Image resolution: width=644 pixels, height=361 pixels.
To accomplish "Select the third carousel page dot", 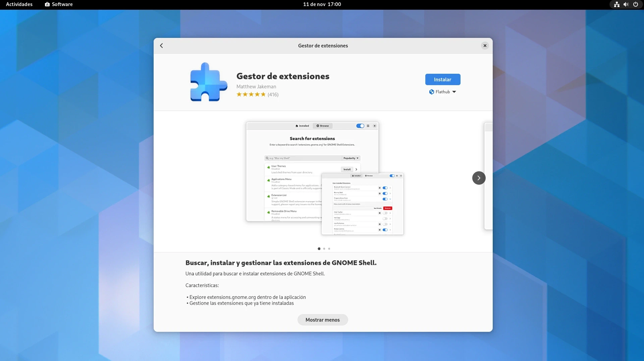I will click(329, 249).
